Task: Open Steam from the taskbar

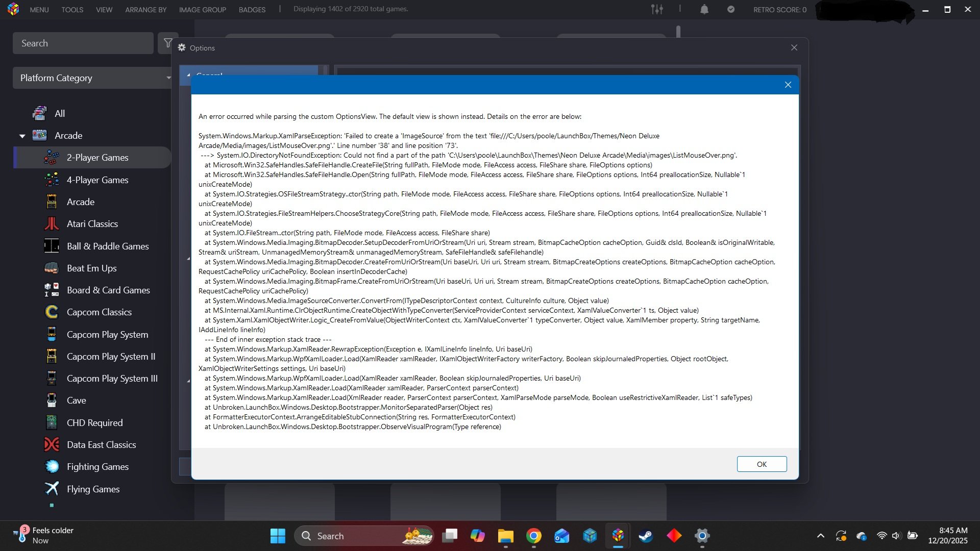Action: click(646, 536)
